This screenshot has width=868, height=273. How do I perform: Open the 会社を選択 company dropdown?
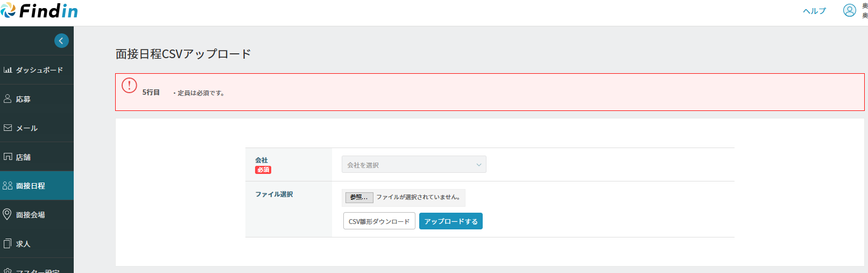pyautogui.click(x=413, y=165)
